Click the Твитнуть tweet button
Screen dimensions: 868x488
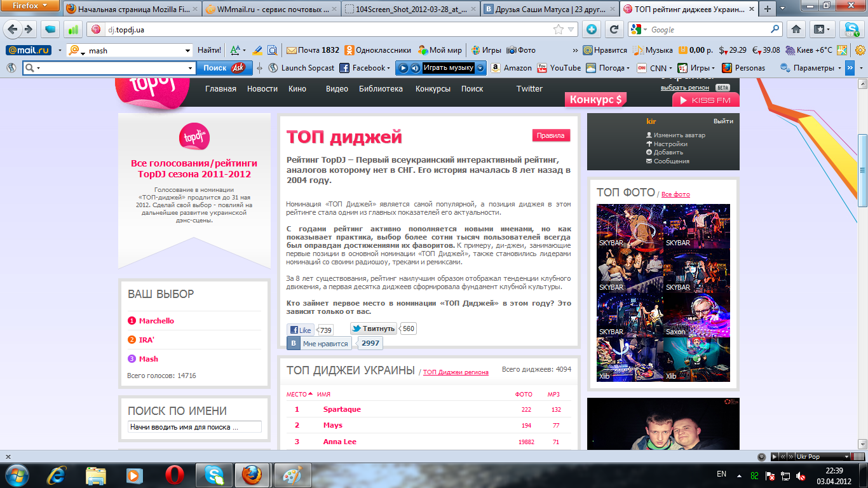[374, 329]
